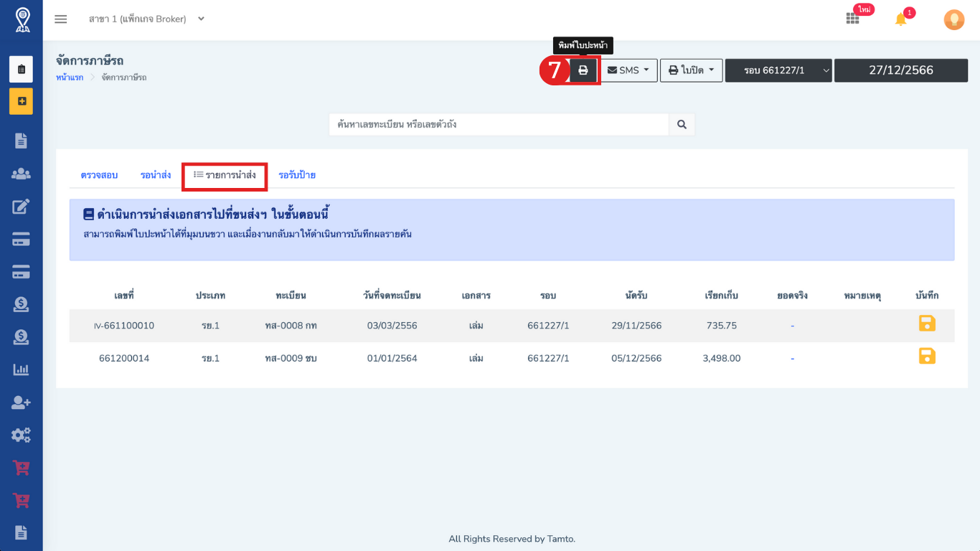Open the settings gears icon in sidebar
980x551 pixels.
22,435
